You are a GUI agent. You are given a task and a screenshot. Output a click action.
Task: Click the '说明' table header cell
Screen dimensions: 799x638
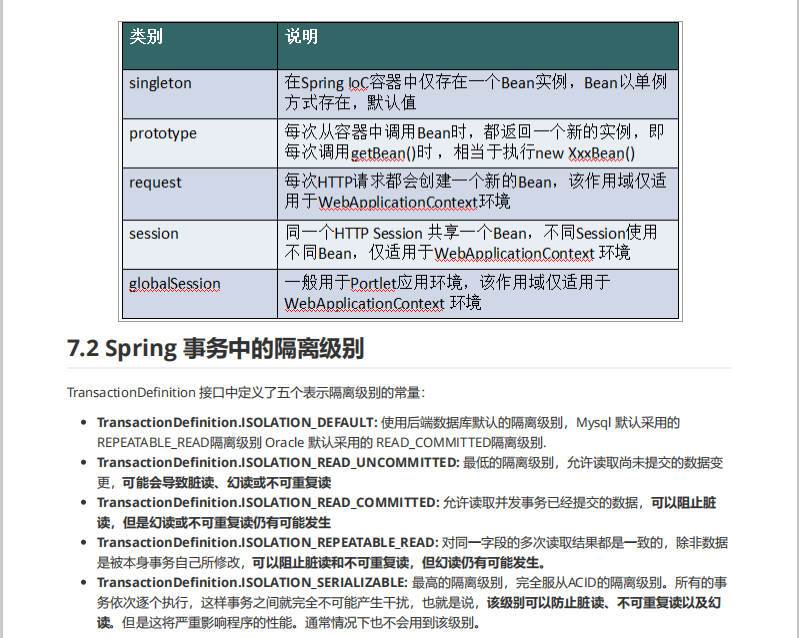(x=478, y=46)
